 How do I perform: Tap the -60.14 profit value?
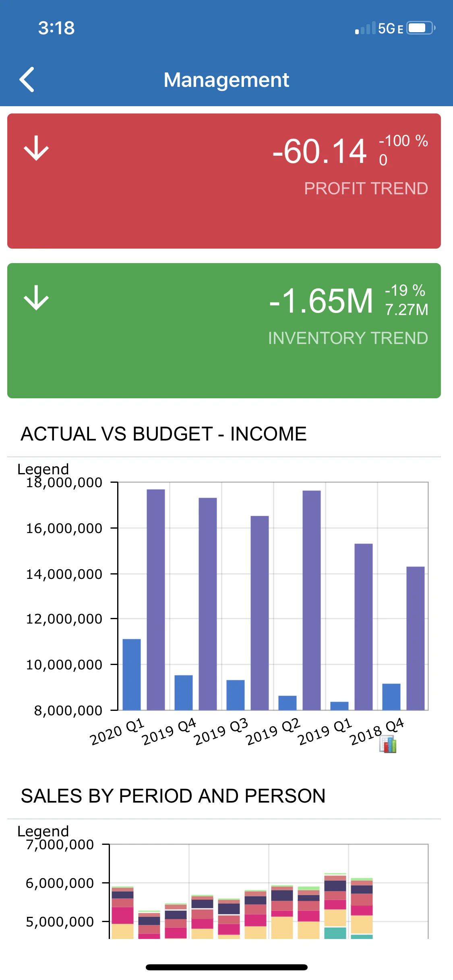pyautogui.click(x=319, y=151)
